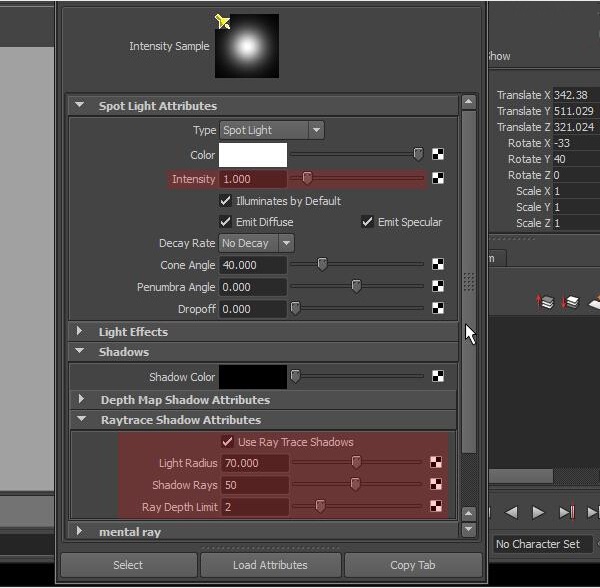600x588 pixels.
Task: Click the move layer down icon
Action: click(570, 301)
